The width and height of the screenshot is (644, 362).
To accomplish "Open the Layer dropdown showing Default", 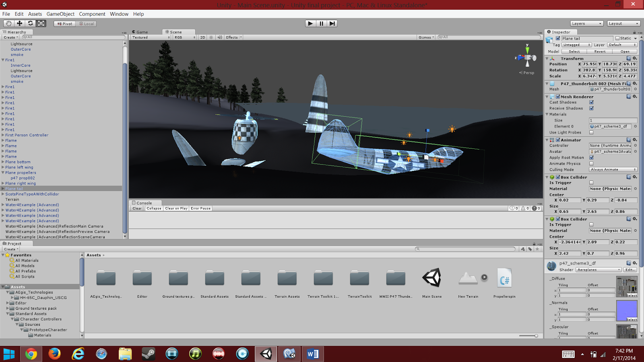I will point(622,45).
